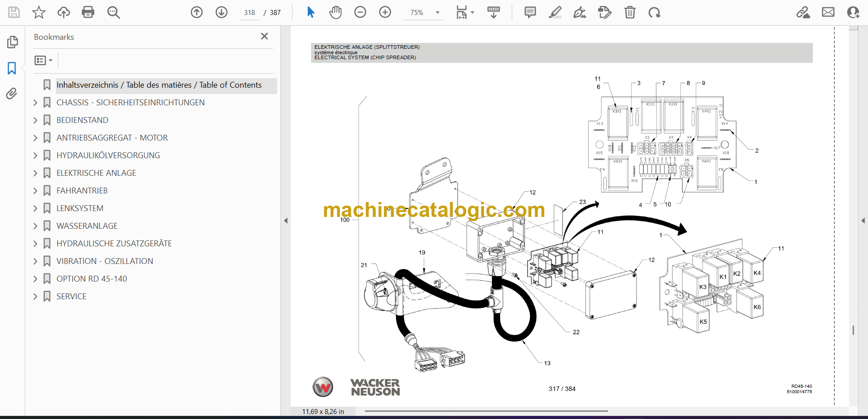Open the Inhaltsverzeichnis table of contents bookmark
The width and height of the screenshot is (868, 419).
tap(159, 85)
